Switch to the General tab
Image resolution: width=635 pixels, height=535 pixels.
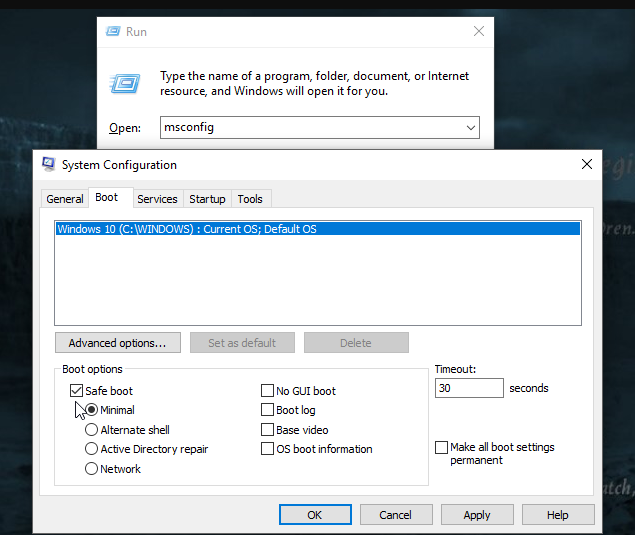click(x=65, y=199)
